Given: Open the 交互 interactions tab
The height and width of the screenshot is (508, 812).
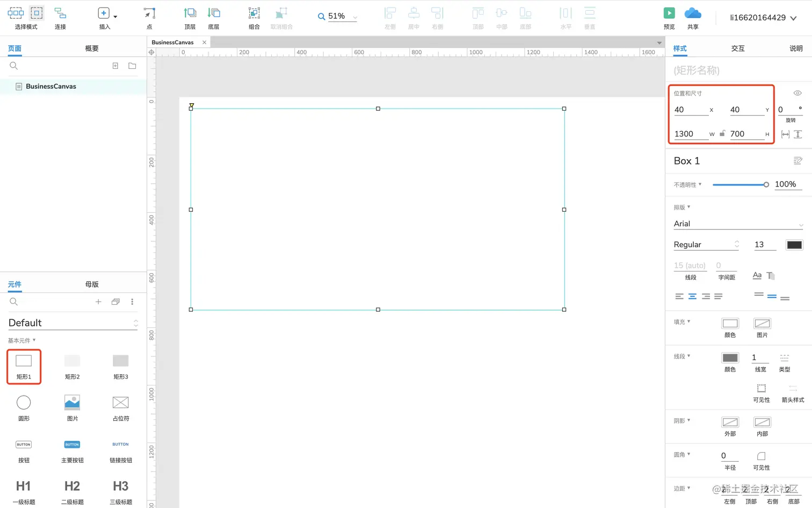Looking at the screenshot, I should [x=738, y=48].
